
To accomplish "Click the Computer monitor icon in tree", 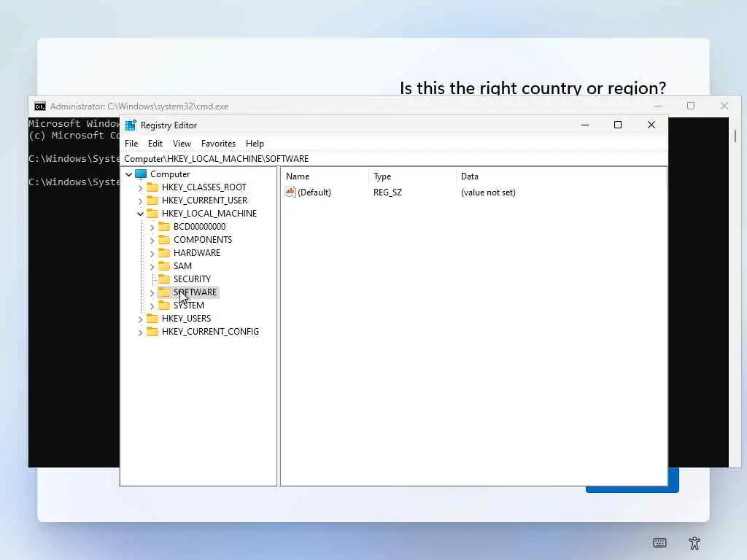I will [x=141, y=174].
